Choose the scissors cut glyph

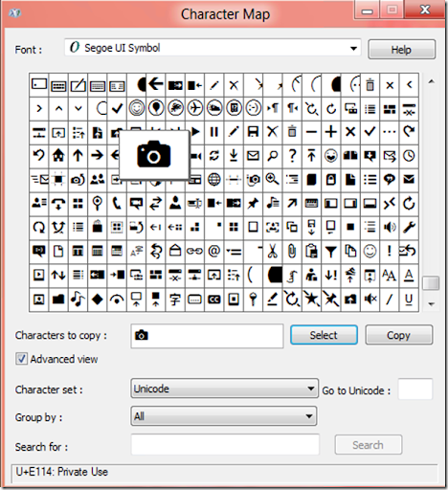(273, 252)
